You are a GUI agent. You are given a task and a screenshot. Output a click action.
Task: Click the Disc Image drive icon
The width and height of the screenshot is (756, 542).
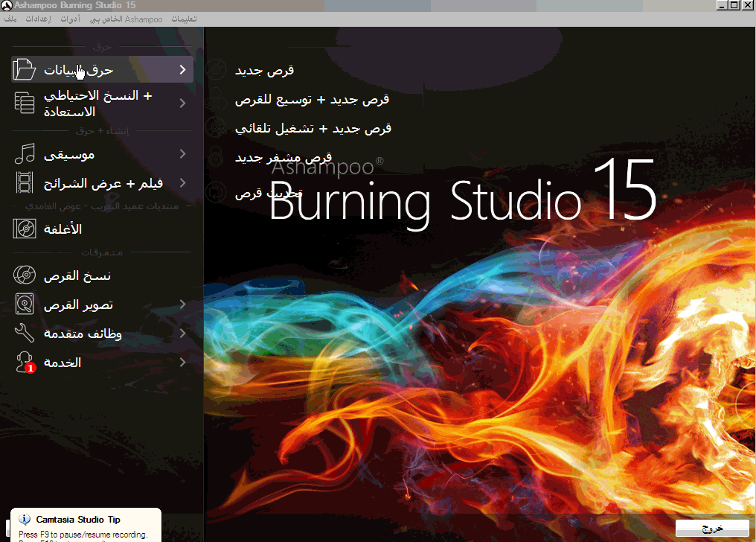pyautogui.click(x=25, y=305)
